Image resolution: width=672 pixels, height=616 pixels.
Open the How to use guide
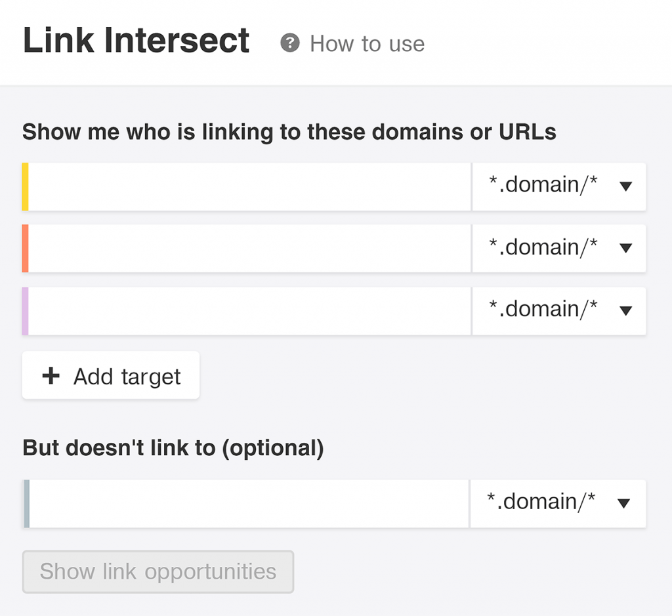tap(367, 44)
